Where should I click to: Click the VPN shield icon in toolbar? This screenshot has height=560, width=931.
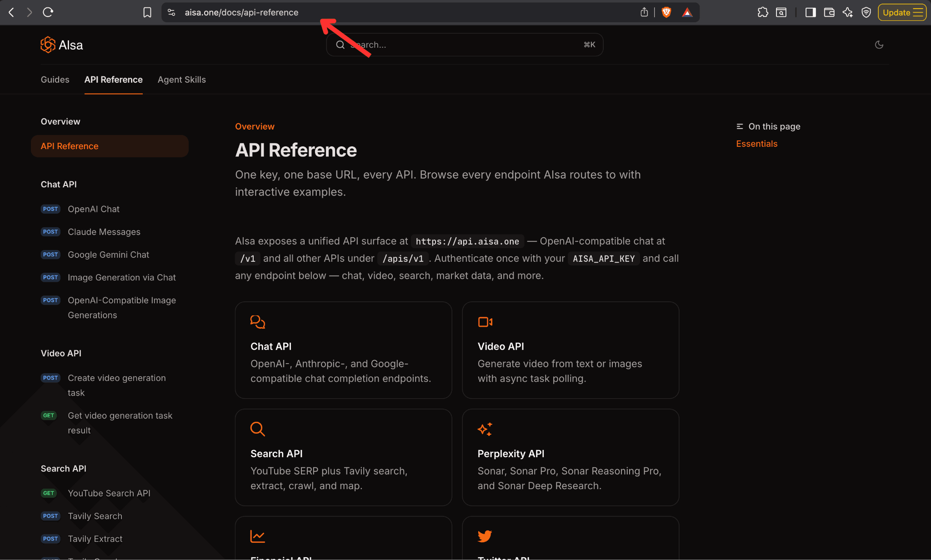coord(866,12)
